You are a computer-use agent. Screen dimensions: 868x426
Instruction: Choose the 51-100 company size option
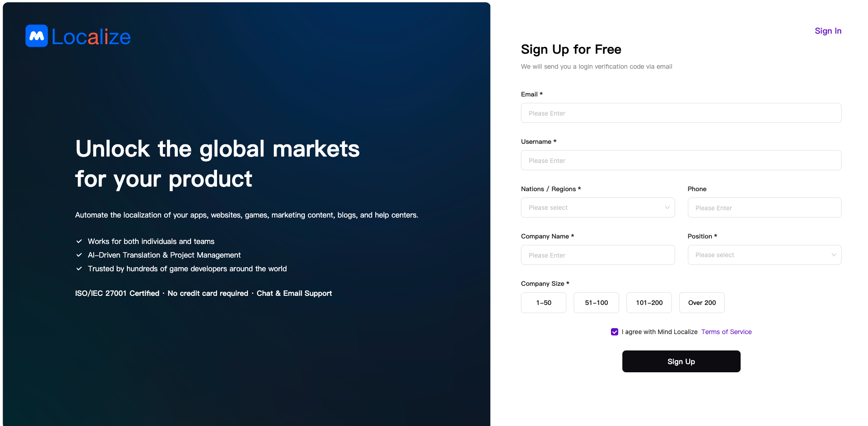pos(596,303)
